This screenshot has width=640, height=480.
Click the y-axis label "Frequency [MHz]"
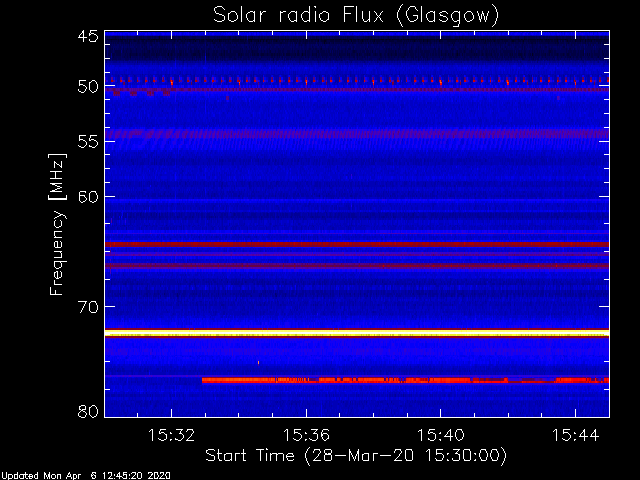(57, 224)
